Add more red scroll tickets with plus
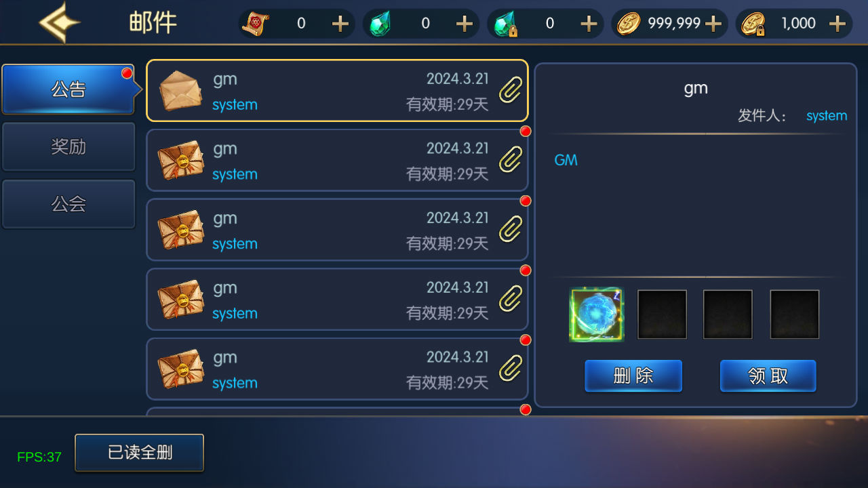This screenshot has width=868, height=488. [x=340, y=24]
